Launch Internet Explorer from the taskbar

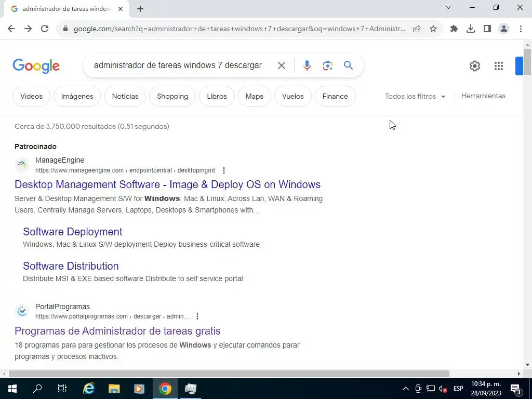[x=89, y=389]
